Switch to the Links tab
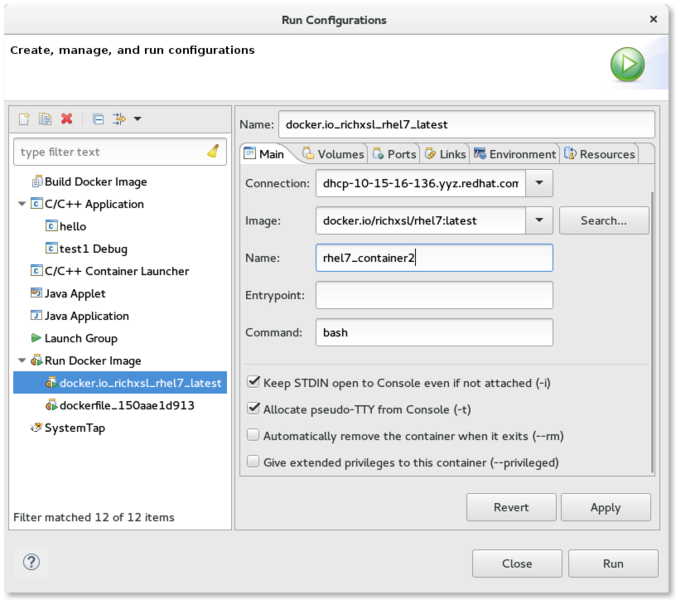Screen dimensions: 676x600 [445, 154]
